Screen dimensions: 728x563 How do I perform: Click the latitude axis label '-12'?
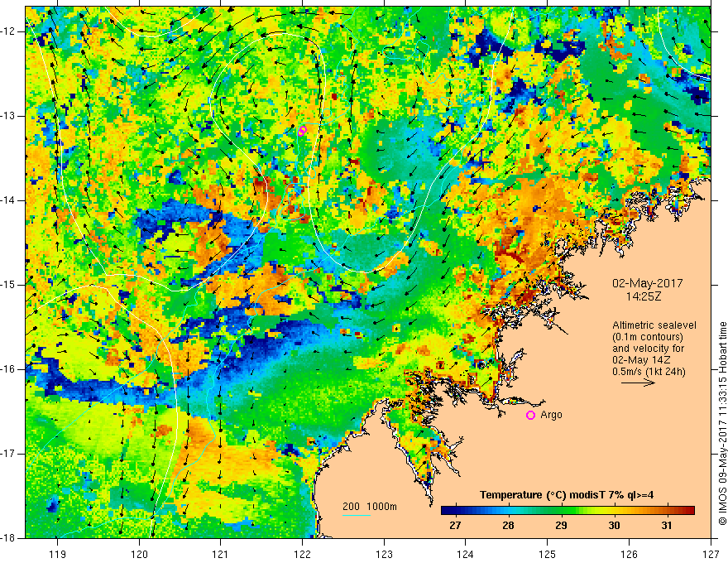9,31
